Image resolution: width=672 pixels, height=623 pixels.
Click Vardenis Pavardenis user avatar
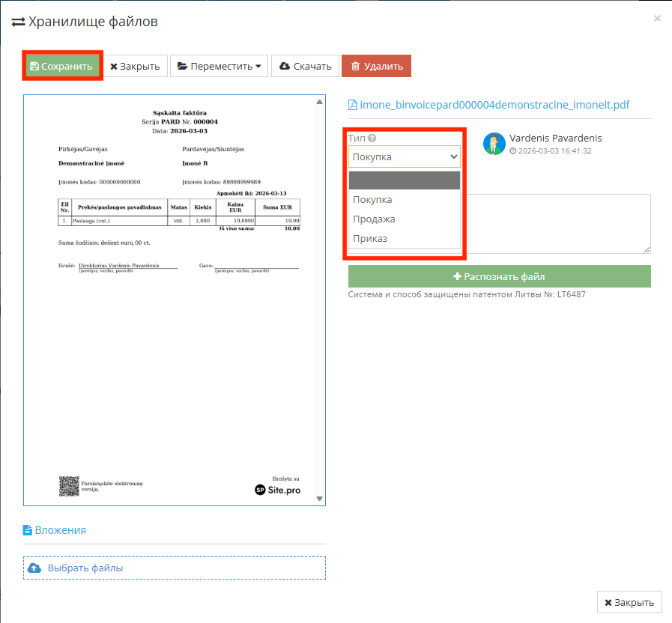point(494,144)
